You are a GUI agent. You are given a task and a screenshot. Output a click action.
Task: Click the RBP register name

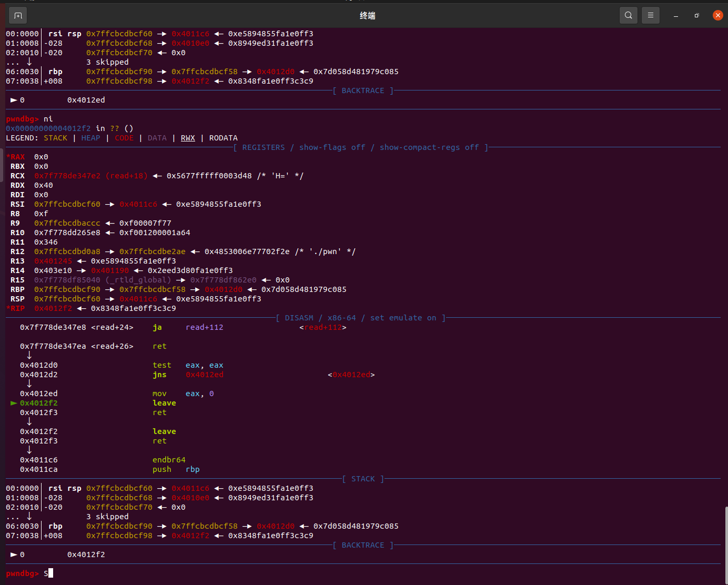[x=17, y=289]
